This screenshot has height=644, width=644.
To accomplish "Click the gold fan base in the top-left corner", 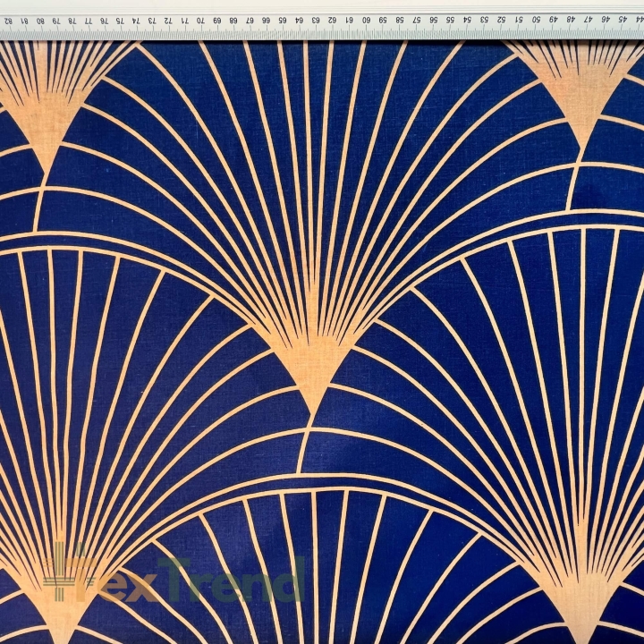I will point(43,125).
